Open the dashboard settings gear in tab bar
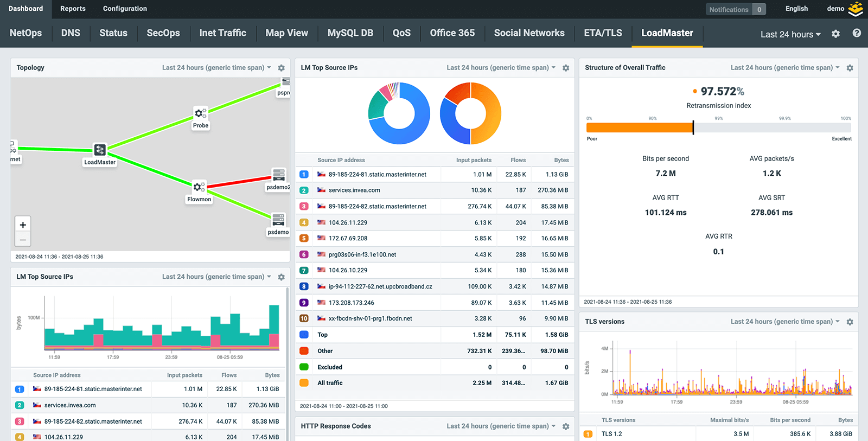This screenshot has width=868, height=441. coord(835,34)
